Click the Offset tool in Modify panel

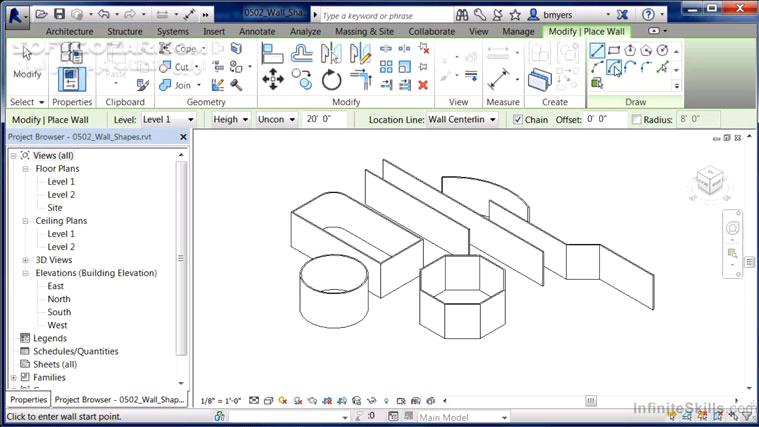[302, 53]
